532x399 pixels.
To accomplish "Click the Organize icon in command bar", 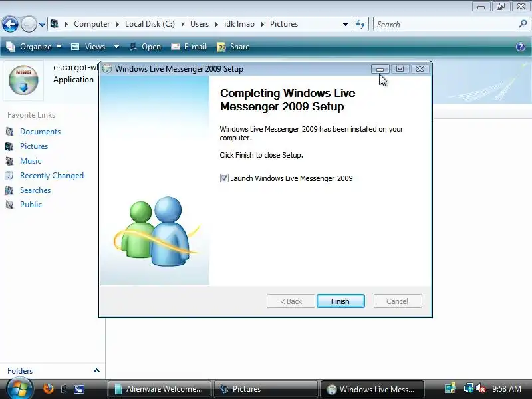I will point(11,47).
